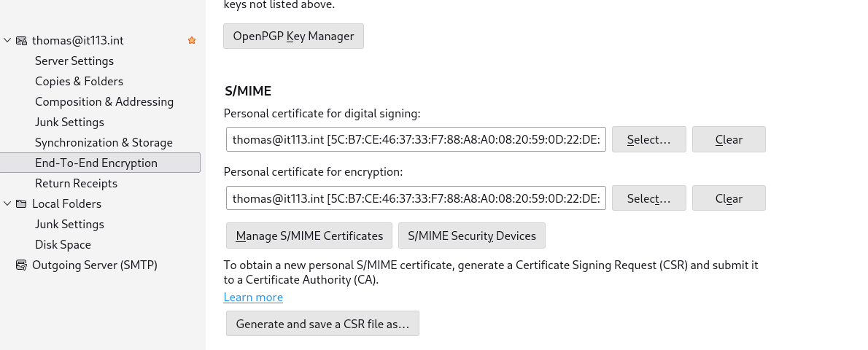The image size is (868, 350).
Task: Select Return Receipts in the sidebar
Action: click(x=76, y=184)
